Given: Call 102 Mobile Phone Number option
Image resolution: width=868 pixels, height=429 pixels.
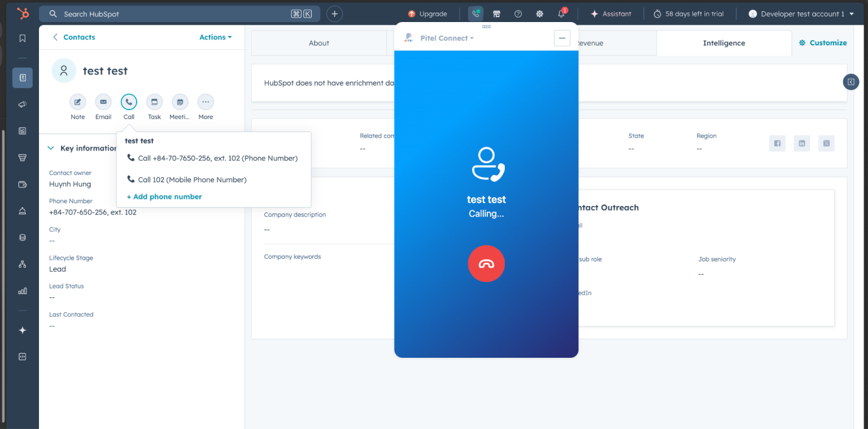Looking at the screenshot, I should tap(187, 180).
